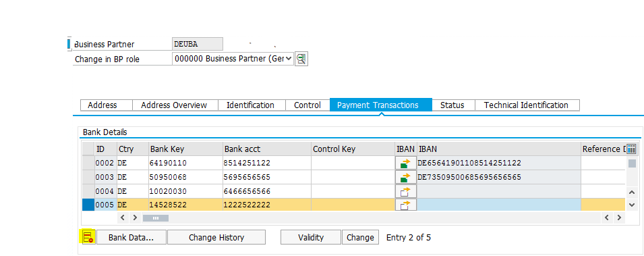Viewport: 644px width, 256px height.
Task: Click the Bank Data... button
Action: click(131, 238)
